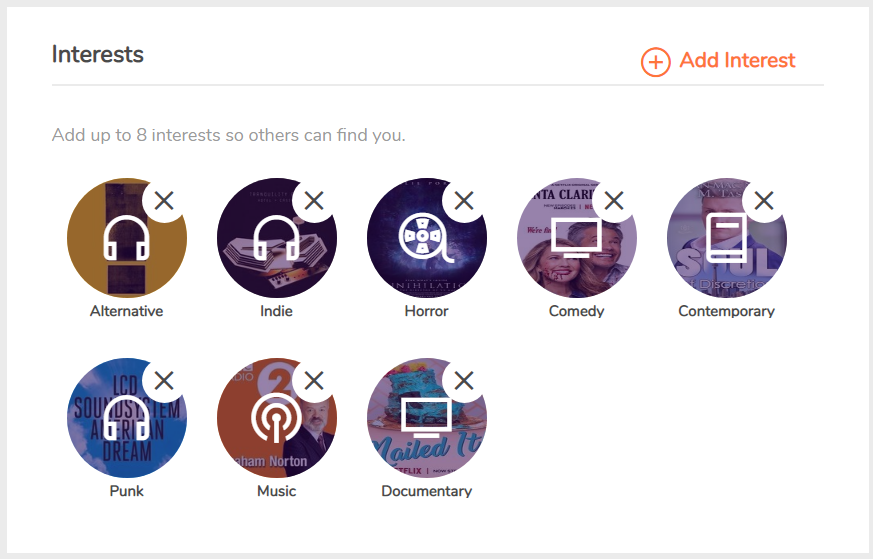873x559 pixels.
Task: Delete the Music interest using X icon
Action: 314,381
